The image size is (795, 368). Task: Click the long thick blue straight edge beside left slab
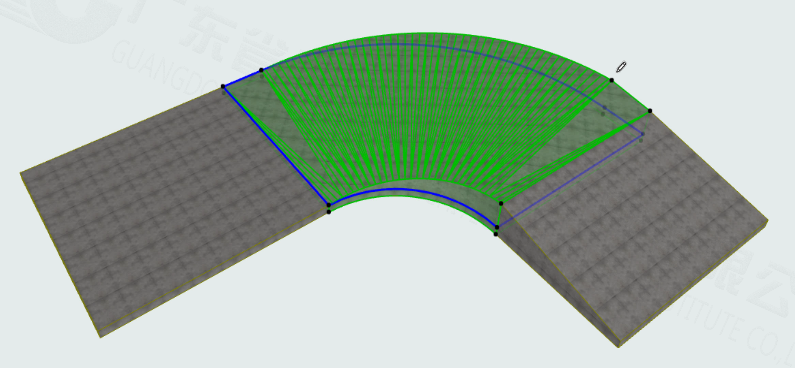(276, 146)
